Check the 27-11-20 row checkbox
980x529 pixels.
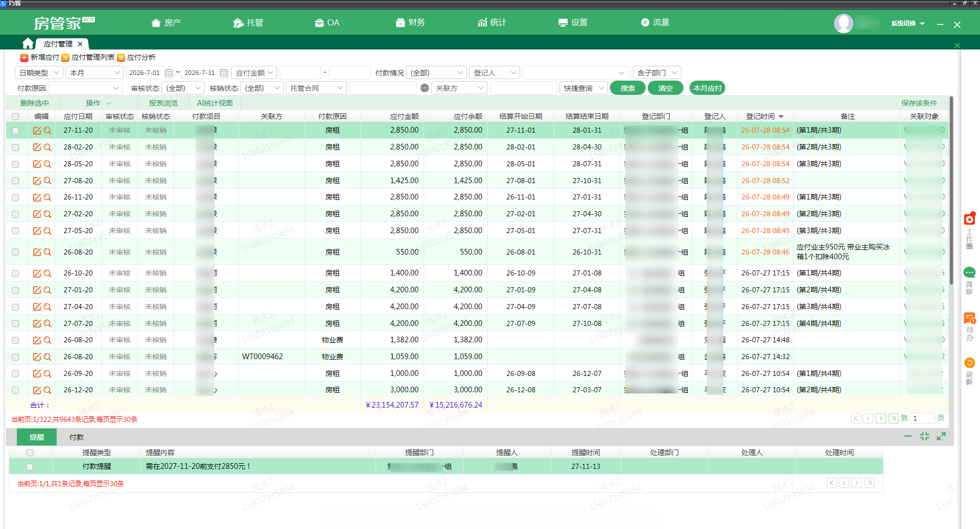15,131
